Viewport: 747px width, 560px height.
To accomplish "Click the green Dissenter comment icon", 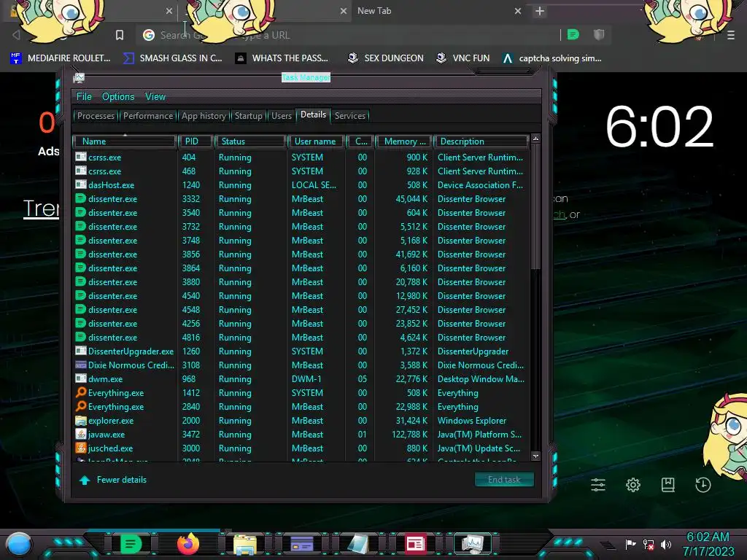I will click(x=573, y=34).
